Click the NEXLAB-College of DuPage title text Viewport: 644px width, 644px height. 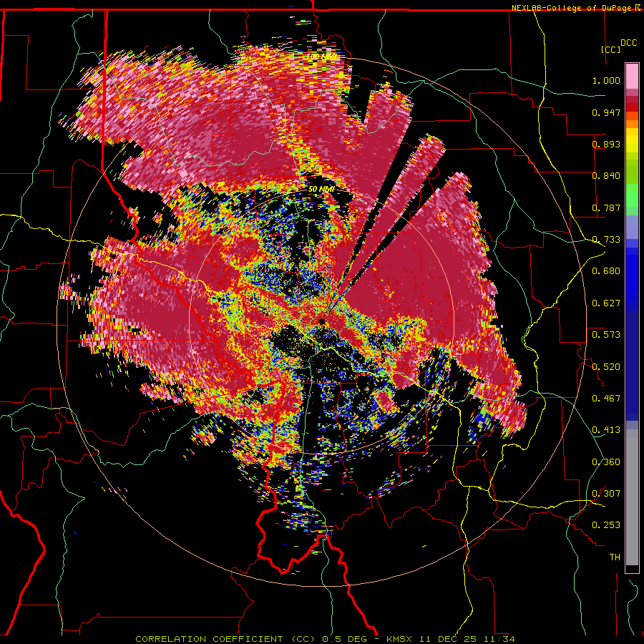tap(572, 8)
